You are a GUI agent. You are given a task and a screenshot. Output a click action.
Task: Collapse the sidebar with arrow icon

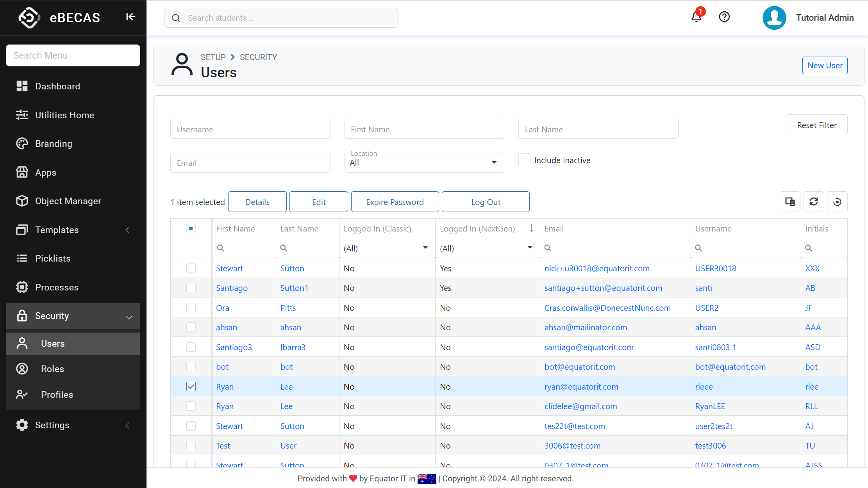point(130,17)
